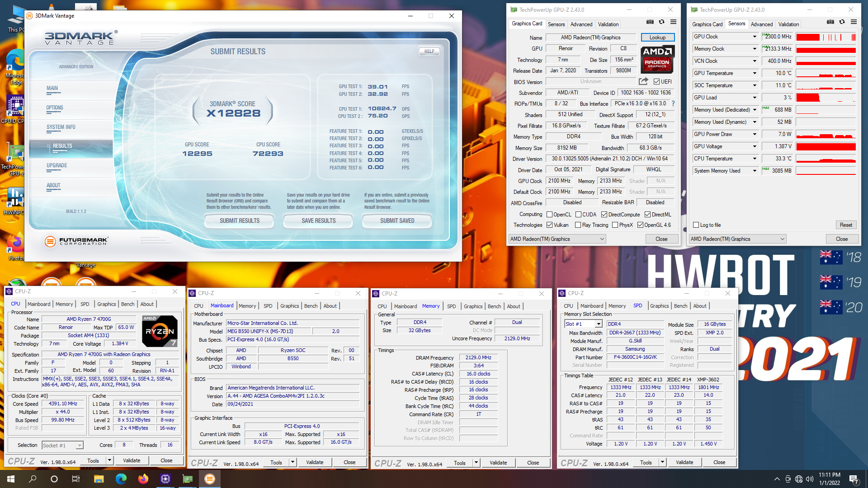Open GPU selector dropdown in Sensors window
Viewport: 868px width, 488px height.
click(737, 239)
